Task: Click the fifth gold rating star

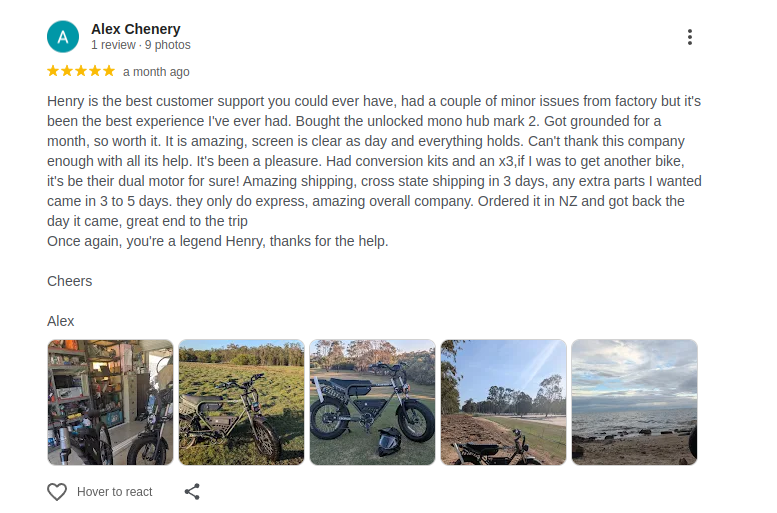Action: click(x=109, y=71)
